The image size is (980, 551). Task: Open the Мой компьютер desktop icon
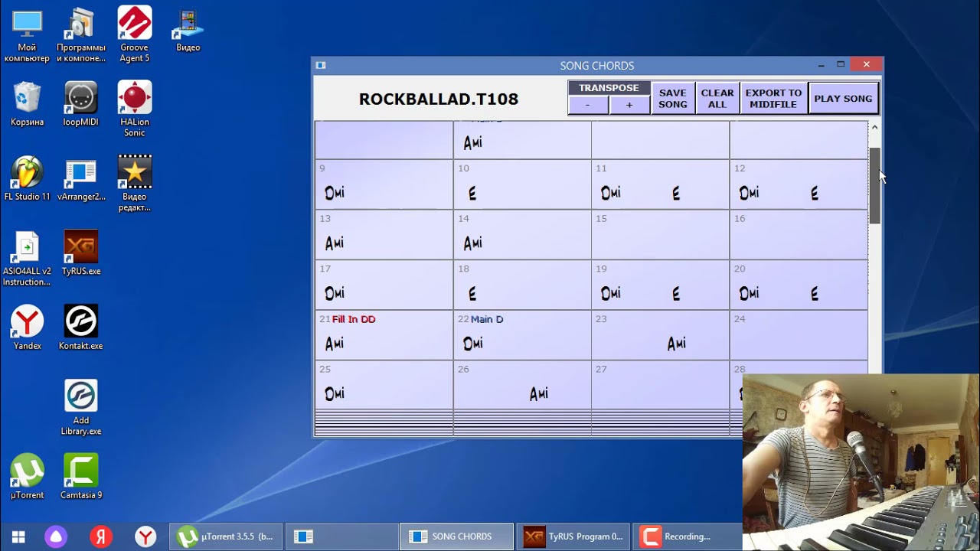(x=27, y=35)
